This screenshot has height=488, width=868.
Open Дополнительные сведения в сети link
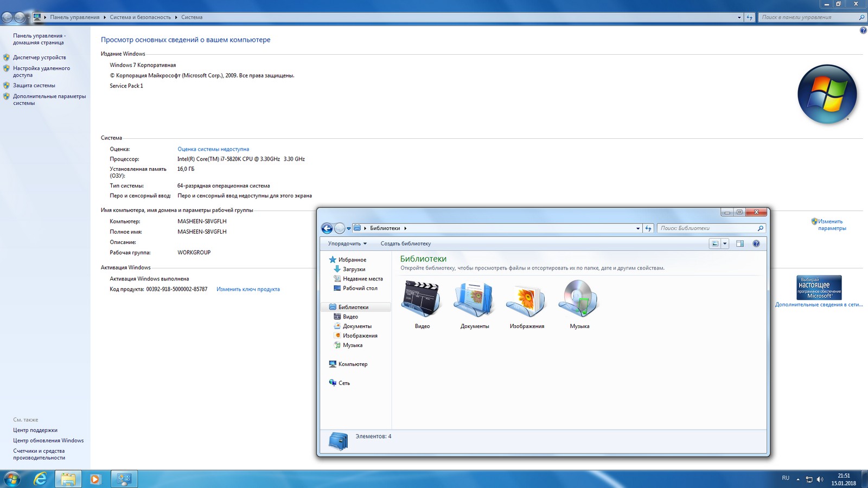(x=819, y=305)
